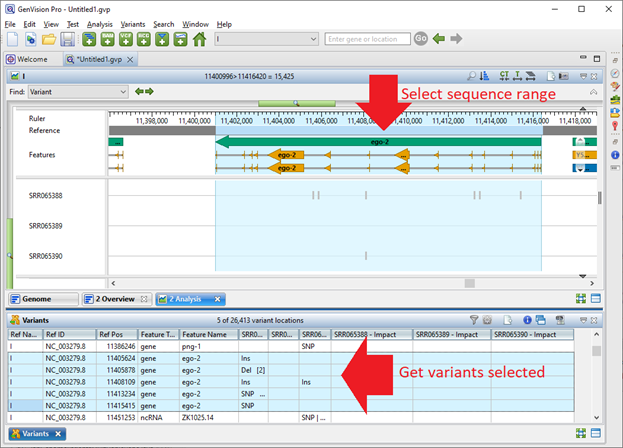Close the Untitled1.gvp tab
The height and width of the screenshot is (448, 623).
point(130,60)
